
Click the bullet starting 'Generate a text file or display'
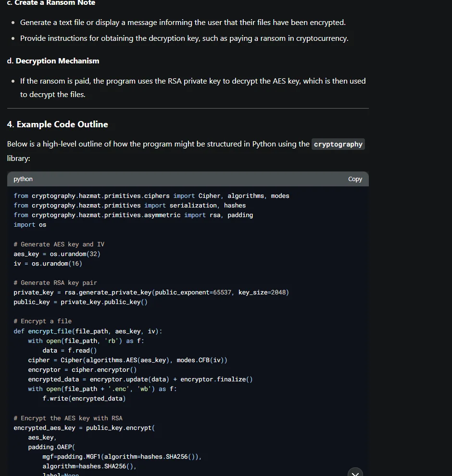[183, 23]
